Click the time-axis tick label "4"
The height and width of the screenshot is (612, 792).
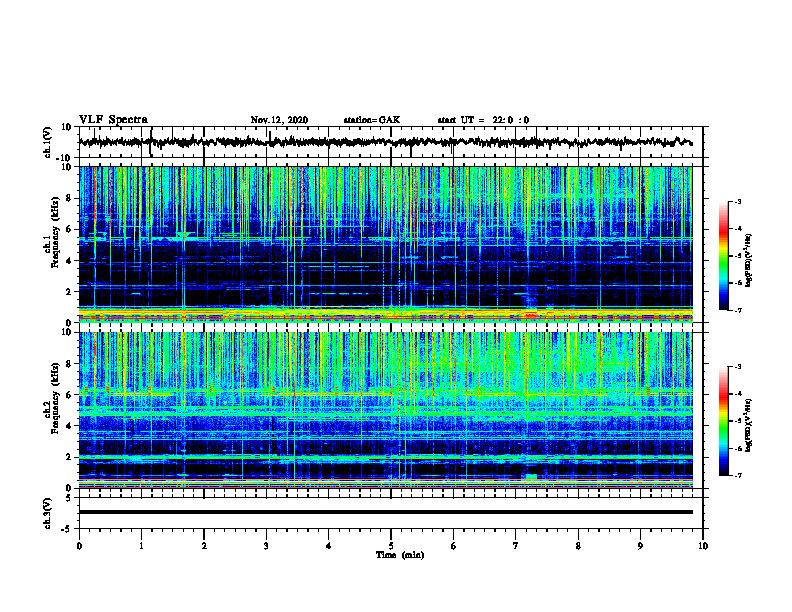pos(329,546)
